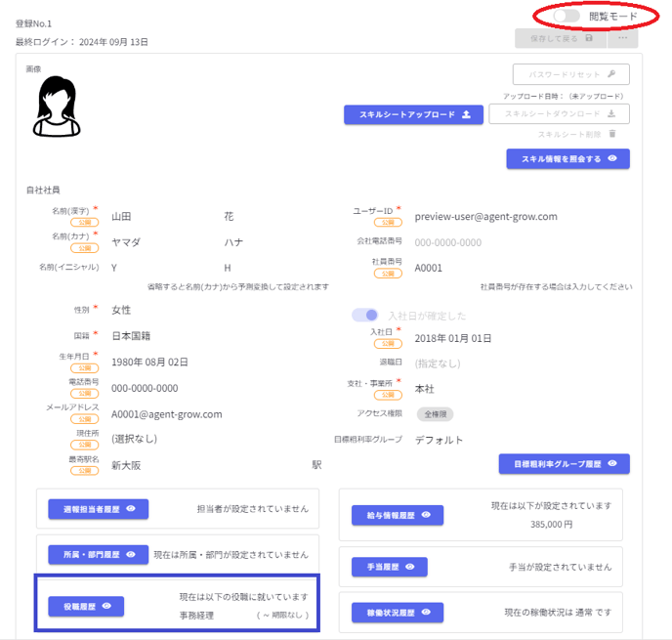Viewport: 672px width, 640px height.
Task: Click the key icon on パスワードリセット
Action: point(611,74)
